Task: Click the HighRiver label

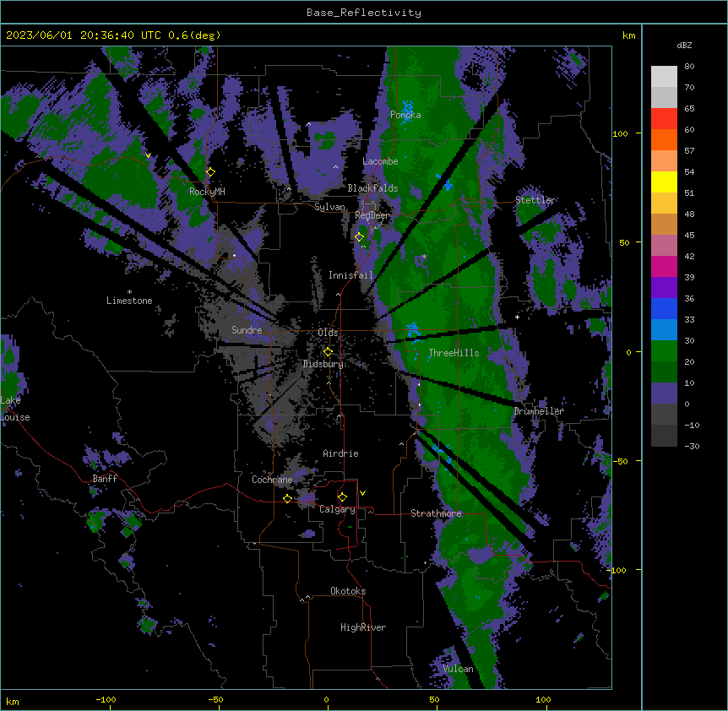Action: pyautogui.click(x=363, y=627)
